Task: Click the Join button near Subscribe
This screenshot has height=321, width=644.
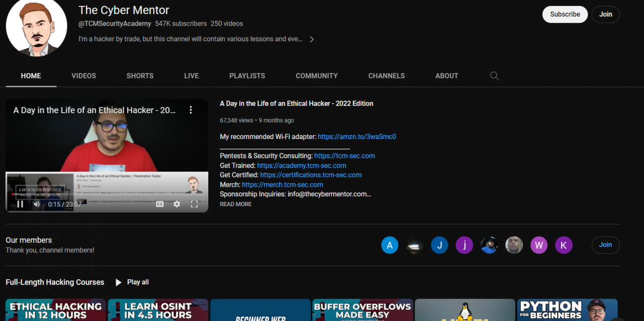Action: [606, 14]
